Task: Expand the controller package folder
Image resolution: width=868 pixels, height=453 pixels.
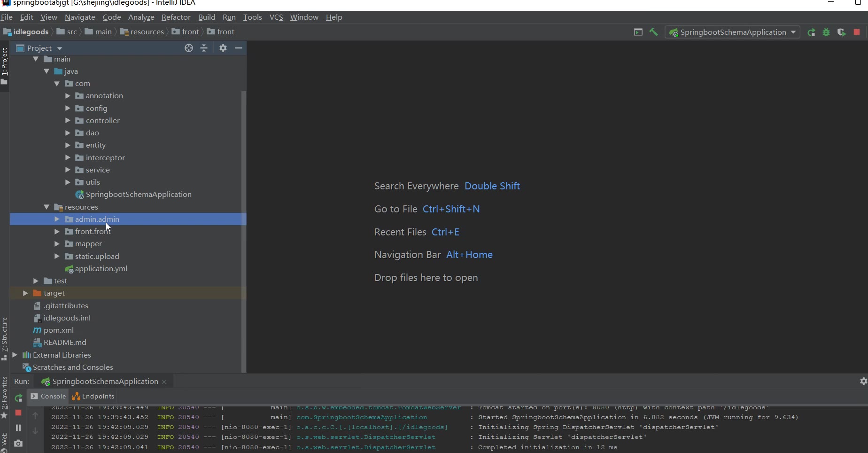Action: pyautogui.click(x=68, y=121)
